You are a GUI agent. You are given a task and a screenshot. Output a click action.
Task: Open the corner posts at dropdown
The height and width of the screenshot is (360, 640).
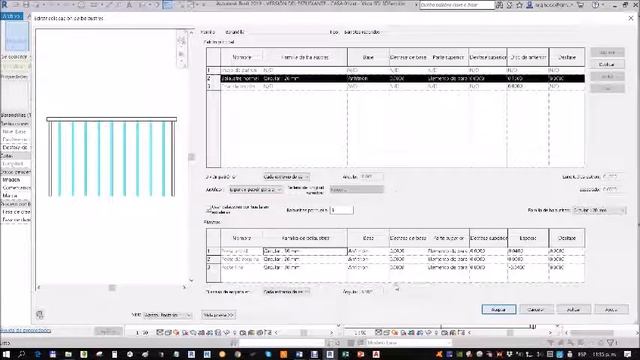coord(286,291)
